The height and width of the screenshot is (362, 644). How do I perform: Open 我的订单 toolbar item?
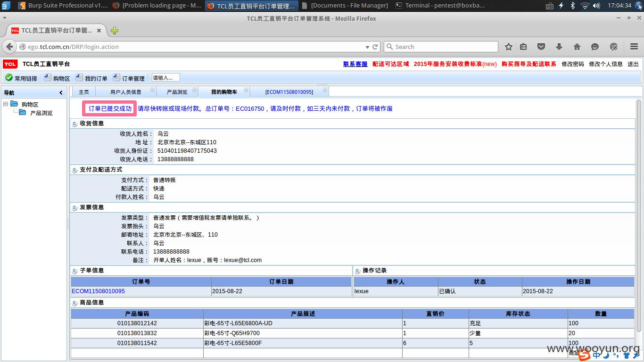click(91, 78)
